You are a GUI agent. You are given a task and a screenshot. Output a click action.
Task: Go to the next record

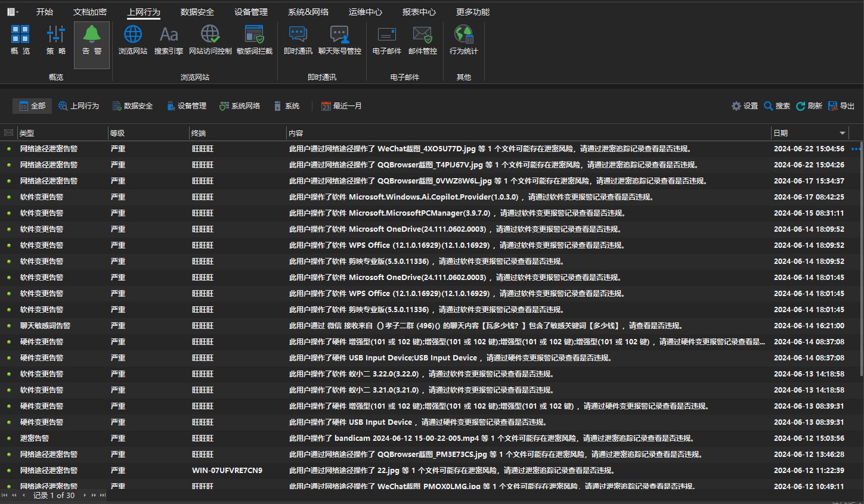tap(85, 496)
